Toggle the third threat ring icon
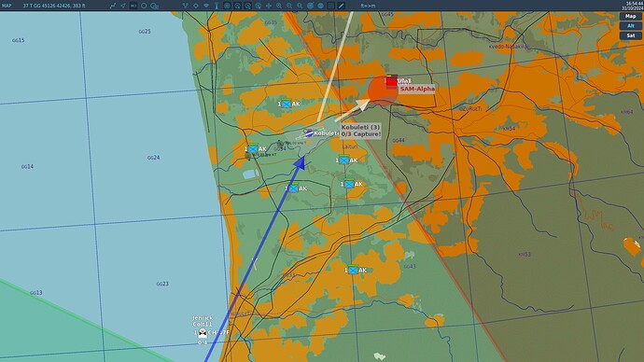Screen dimensions: 644x362 pos(247,6)
